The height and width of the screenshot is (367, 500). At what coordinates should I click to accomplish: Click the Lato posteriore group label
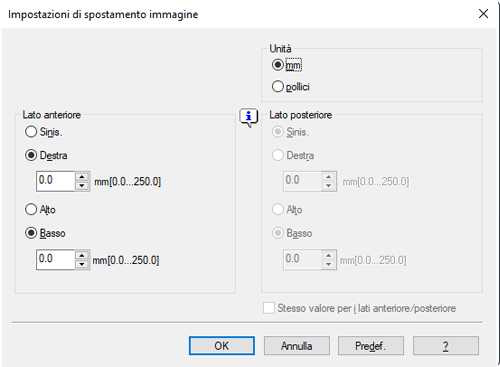pos(301,115)
